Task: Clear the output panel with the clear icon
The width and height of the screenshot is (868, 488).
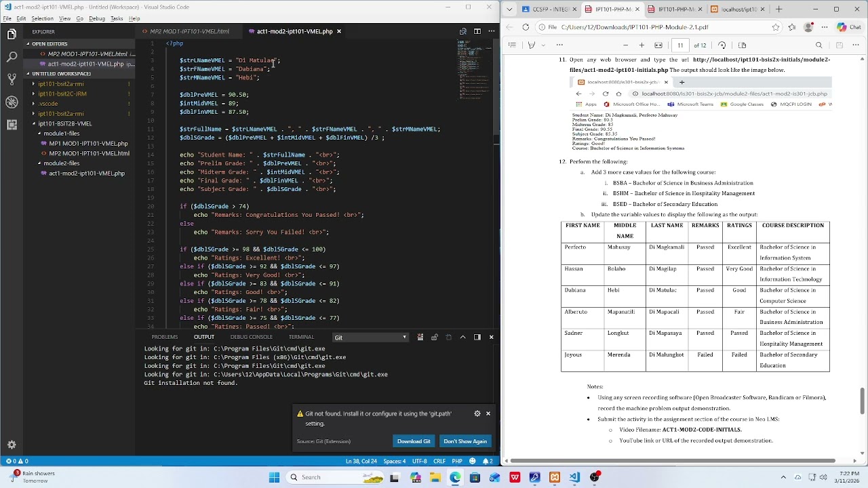Action: point(420,337)
